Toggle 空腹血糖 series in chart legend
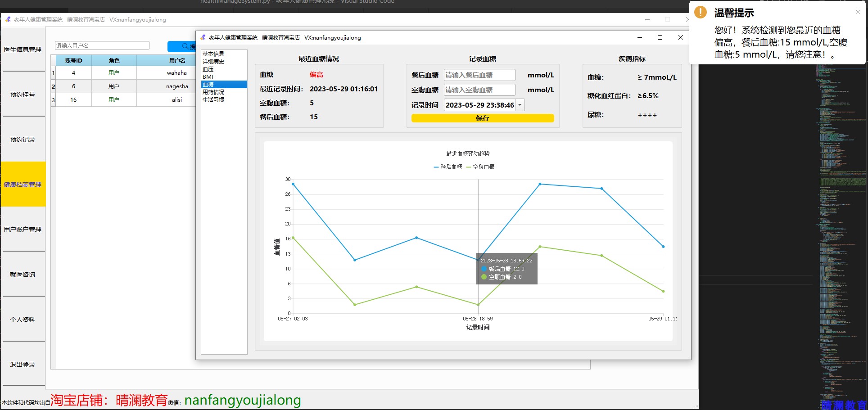Screen dimensions: 868x410 coord(480,167)
